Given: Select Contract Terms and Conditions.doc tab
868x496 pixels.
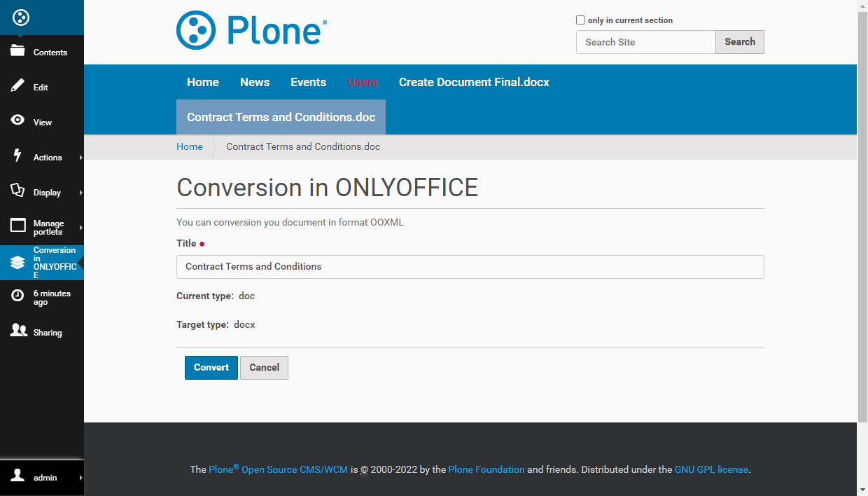Looking at the screenshot, I should [x=281, y=117].
